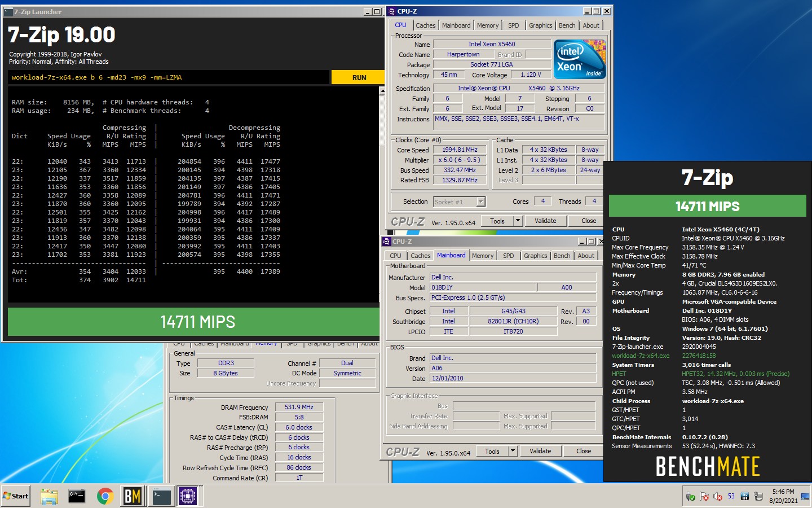Click Validate button in Mainboard window

(x=540, y=452)
